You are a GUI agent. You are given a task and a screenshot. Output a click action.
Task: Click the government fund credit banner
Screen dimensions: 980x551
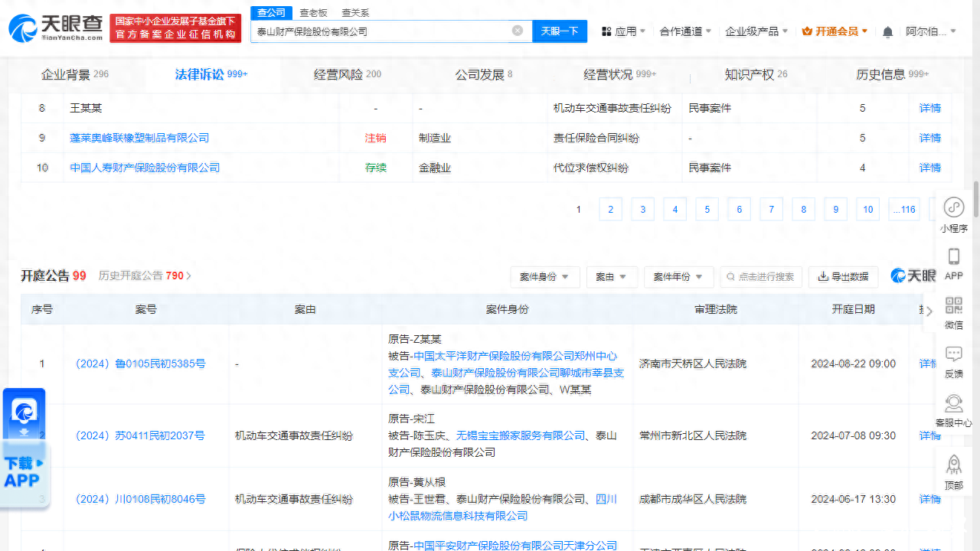[175, 28]
